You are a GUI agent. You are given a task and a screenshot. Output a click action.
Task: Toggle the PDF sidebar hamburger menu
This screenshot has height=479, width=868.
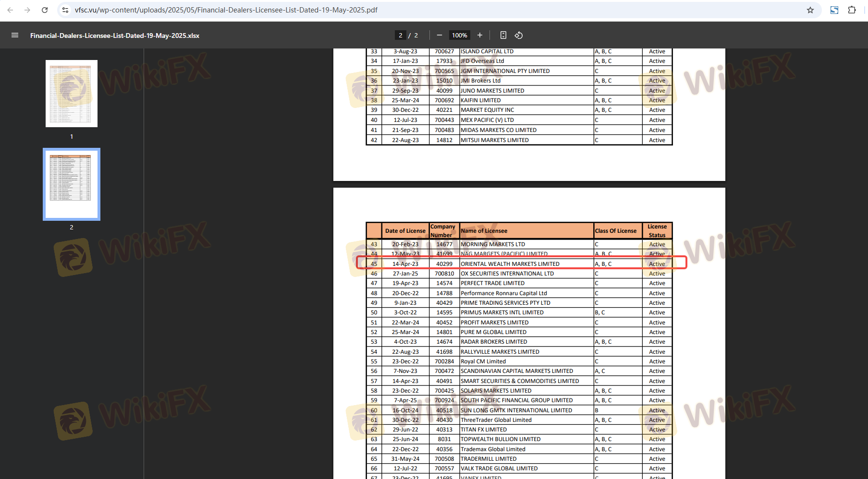click(x=15, y=35)
